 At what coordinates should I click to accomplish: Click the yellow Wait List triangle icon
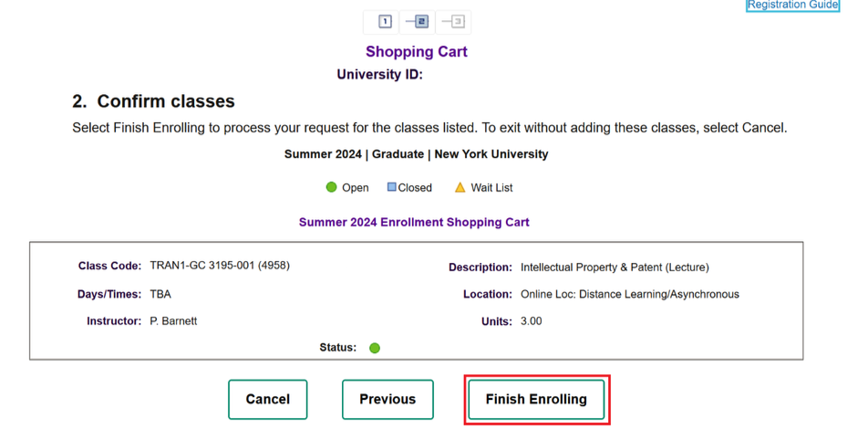coord(460,187)
